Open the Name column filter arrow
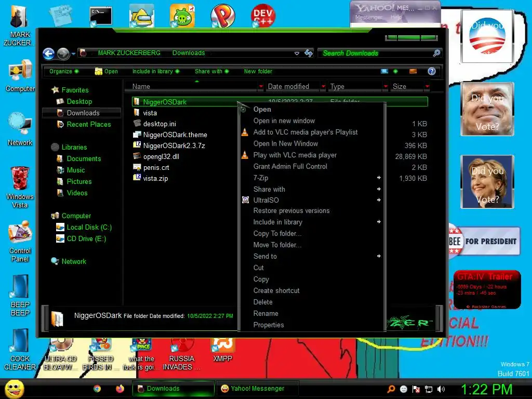532x399 pixels. (x=261, y=87)
